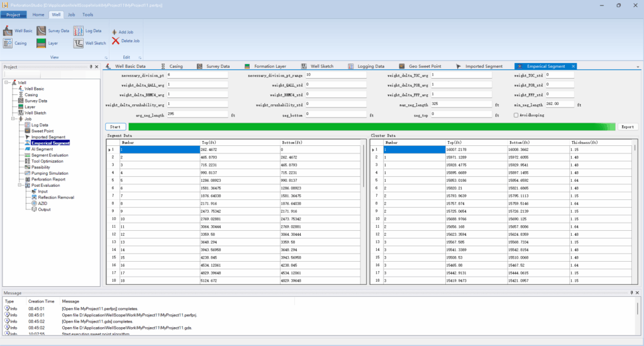The height and width of the screenshot is (346, 644).
Task: Open document tabs overflow dropdown
Action: coord(638,67)
